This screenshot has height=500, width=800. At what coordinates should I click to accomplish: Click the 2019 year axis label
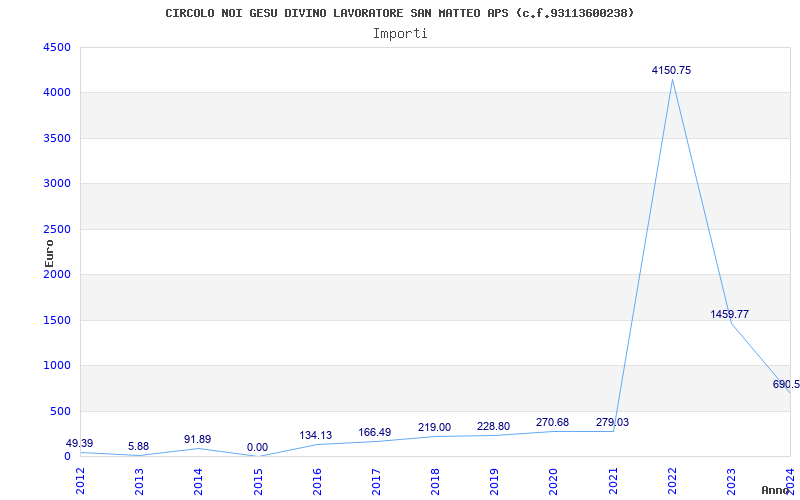click(494, 481)
